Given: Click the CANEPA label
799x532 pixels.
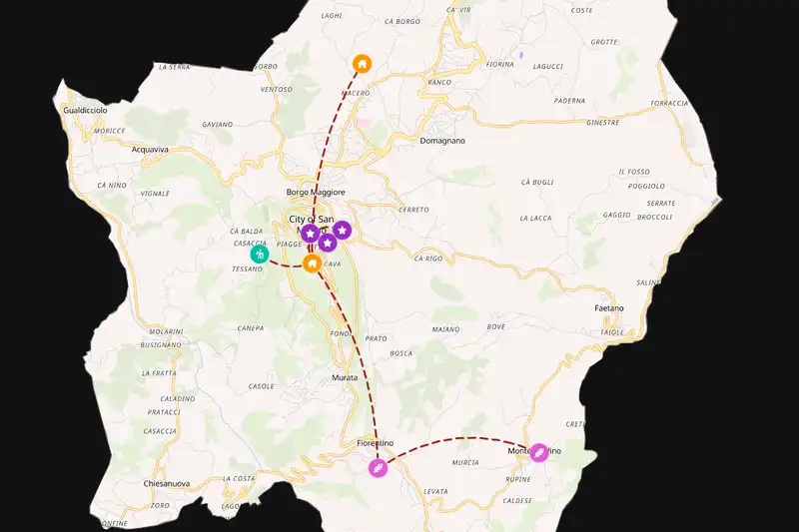Looking at the screenshot, I should 251,328.
